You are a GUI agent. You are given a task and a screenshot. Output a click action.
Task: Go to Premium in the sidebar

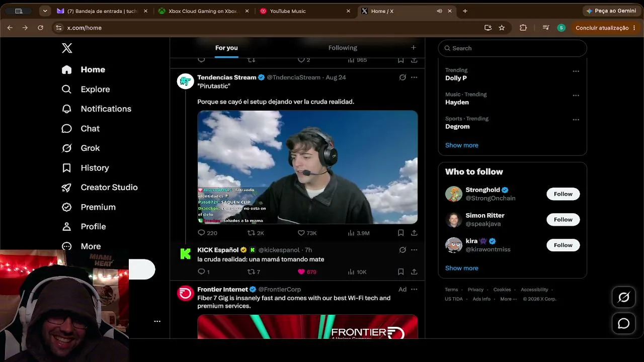89,207
